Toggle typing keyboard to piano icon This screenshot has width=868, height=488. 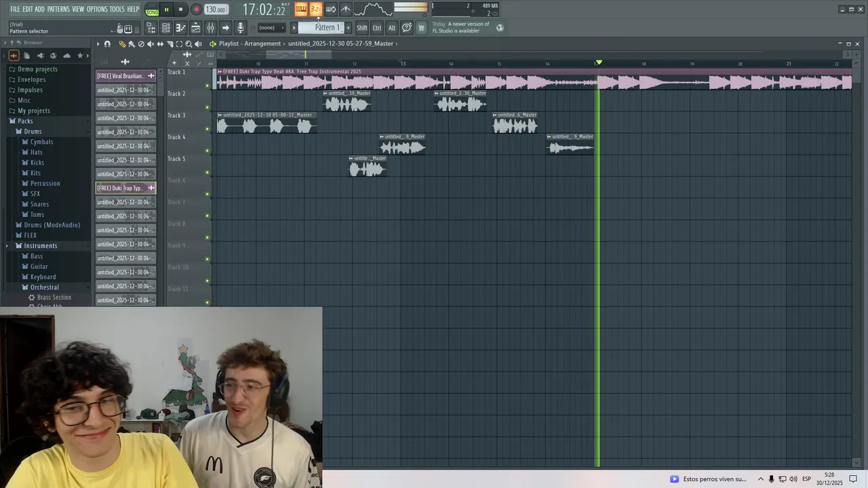click(300, 9)
